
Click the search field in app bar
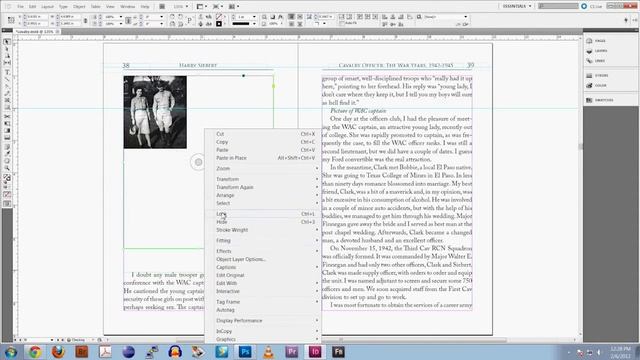(558, 6)
